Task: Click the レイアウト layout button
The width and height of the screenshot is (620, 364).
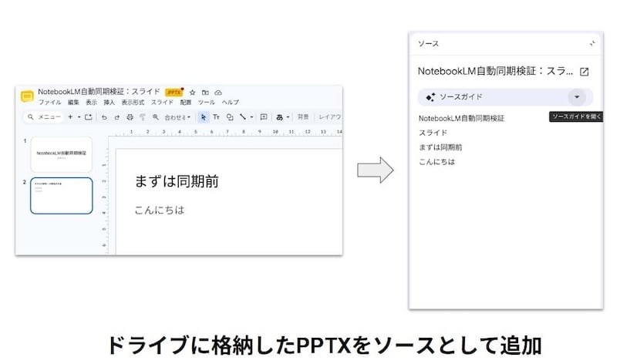Action: coord(330,117)
